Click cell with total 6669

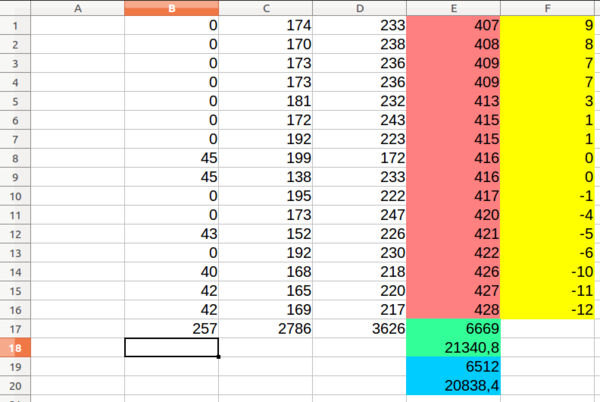pos(453,329)
